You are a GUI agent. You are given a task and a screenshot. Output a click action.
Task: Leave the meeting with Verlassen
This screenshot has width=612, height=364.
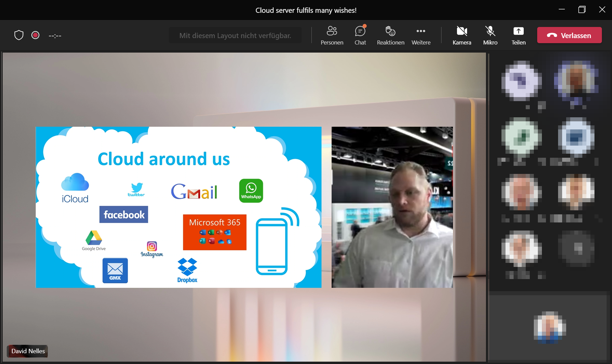pyautogui.click(x=569, y=35)
